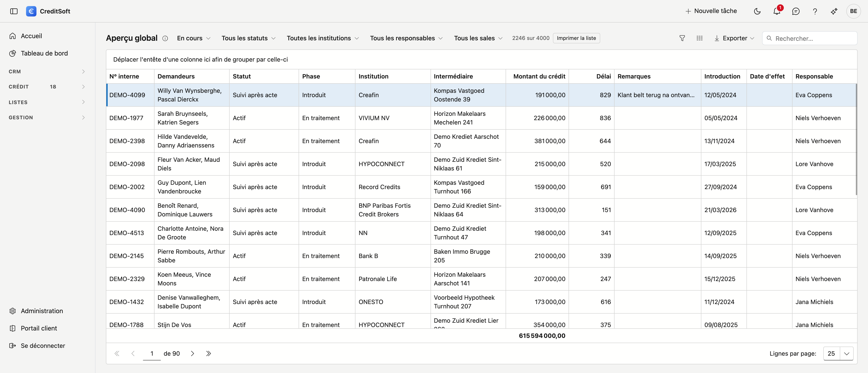Screen dimensions: 868x373
Task: Open the Tous les sales dropdown
Action: 478,38
